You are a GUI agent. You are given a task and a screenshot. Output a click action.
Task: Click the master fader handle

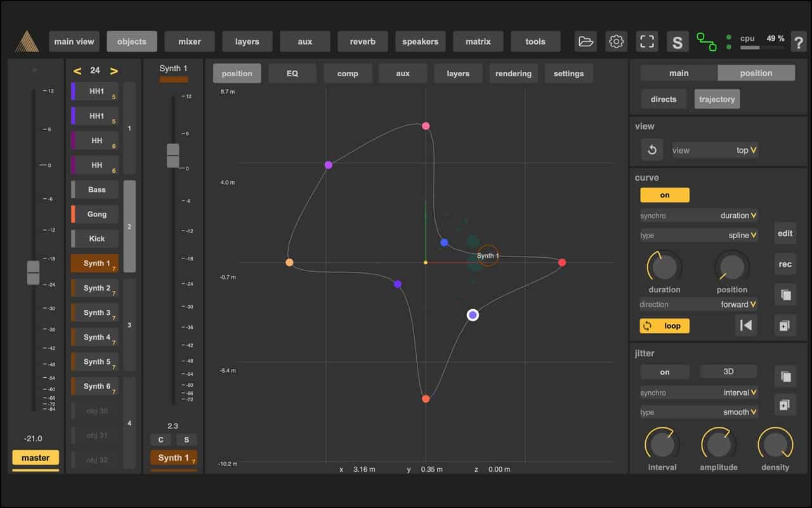point(33,272)
